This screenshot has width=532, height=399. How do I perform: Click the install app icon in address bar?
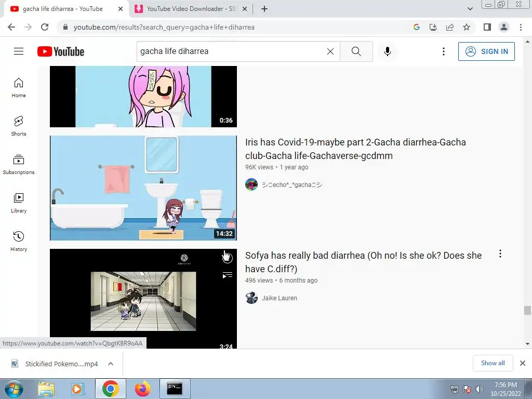pos(433,27)
